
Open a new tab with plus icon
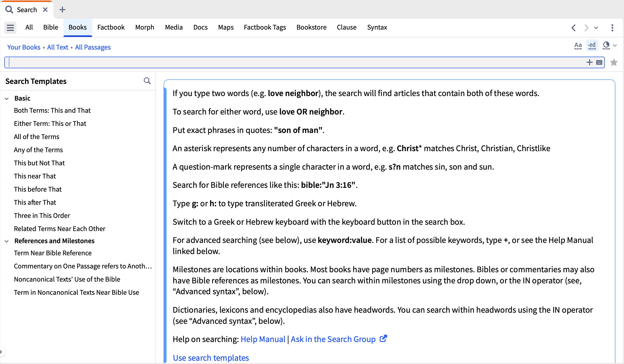point(62,10)
